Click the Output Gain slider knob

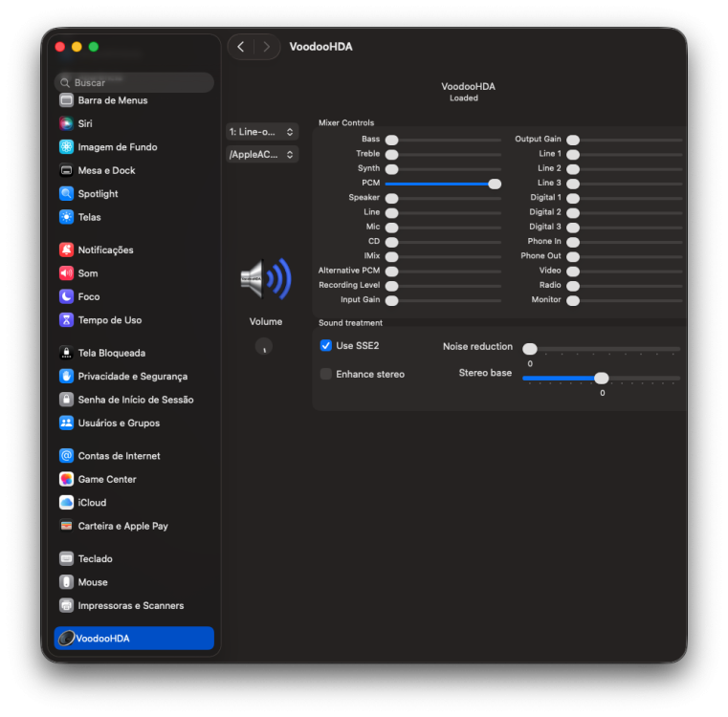[573, 141]
